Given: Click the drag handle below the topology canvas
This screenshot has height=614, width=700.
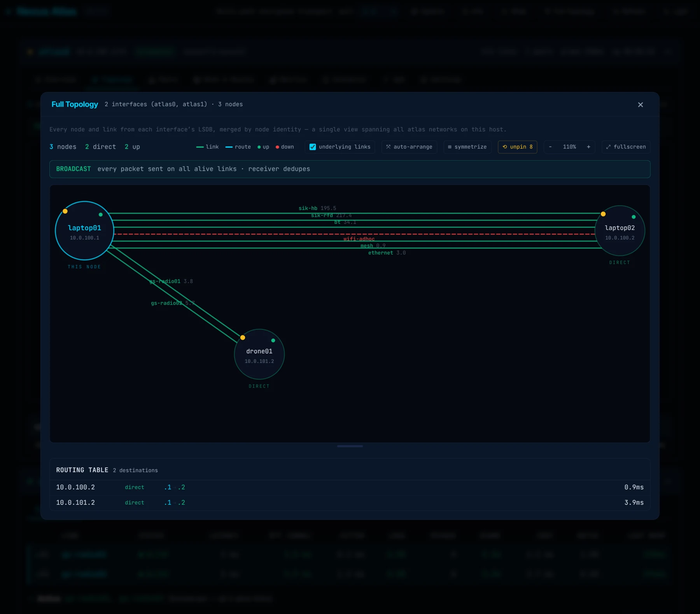Looking at the screenshot, I should (350, 446).
